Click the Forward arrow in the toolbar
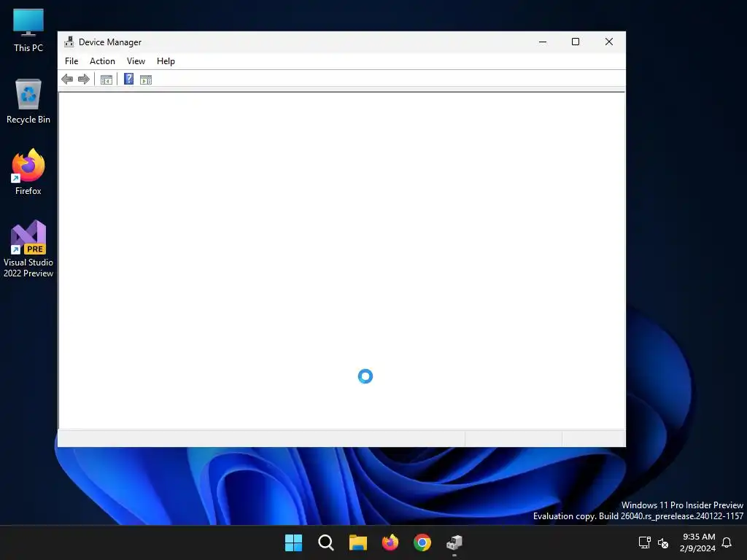The image size is (747, 560). coord(84,79)
